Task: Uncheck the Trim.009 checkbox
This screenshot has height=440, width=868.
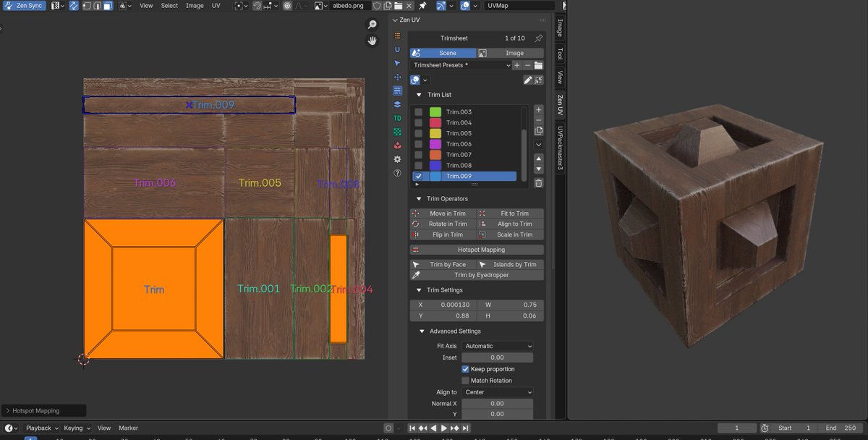Action: click(418, 176)
